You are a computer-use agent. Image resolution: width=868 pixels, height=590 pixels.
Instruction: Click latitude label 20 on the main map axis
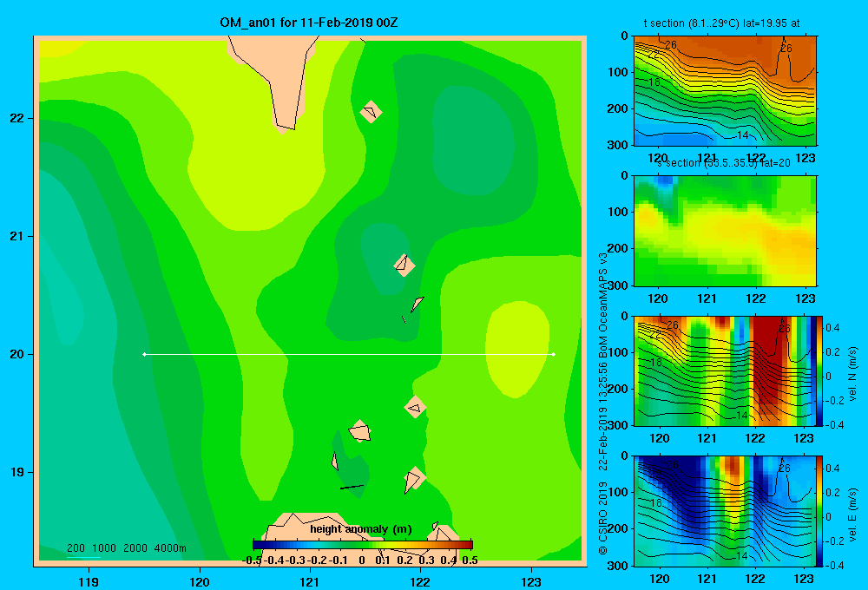(x=17, y=354)
